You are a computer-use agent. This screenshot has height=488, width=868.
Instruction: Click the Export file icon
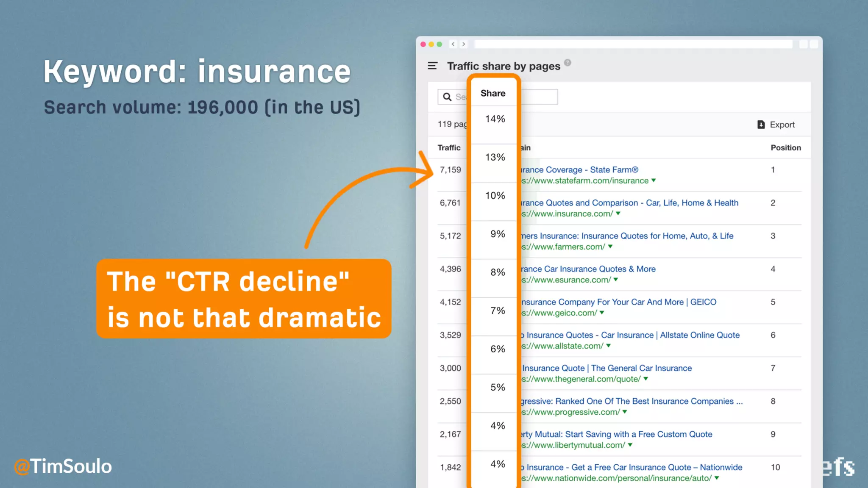pyautogui.click(x=761, y=125)
